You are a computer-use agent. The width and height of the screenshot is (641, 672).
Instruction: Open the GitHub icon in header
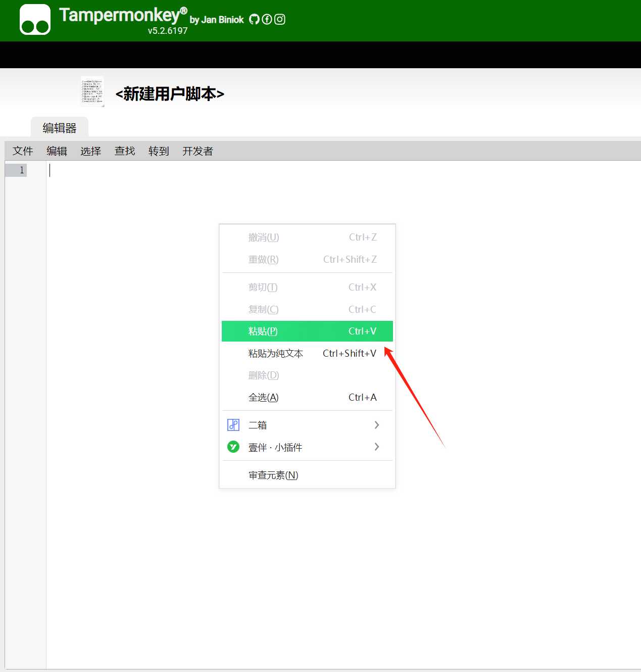click(254, 19)
